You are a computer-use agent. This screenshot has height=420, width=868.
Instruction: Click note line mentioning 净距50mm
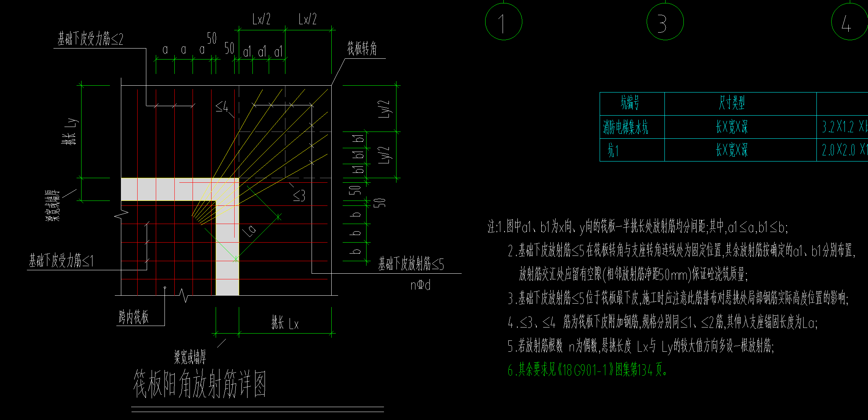pos(633,274)
